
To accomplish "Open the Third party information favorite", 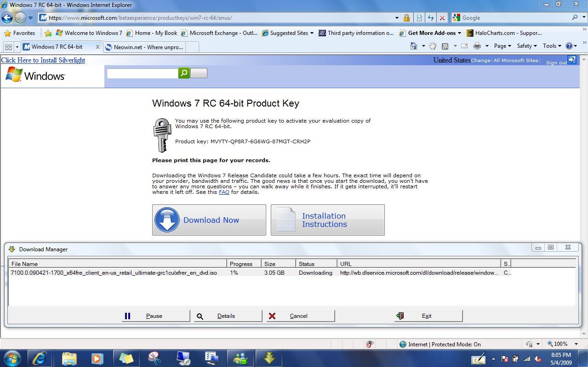I will pos(356,33).
